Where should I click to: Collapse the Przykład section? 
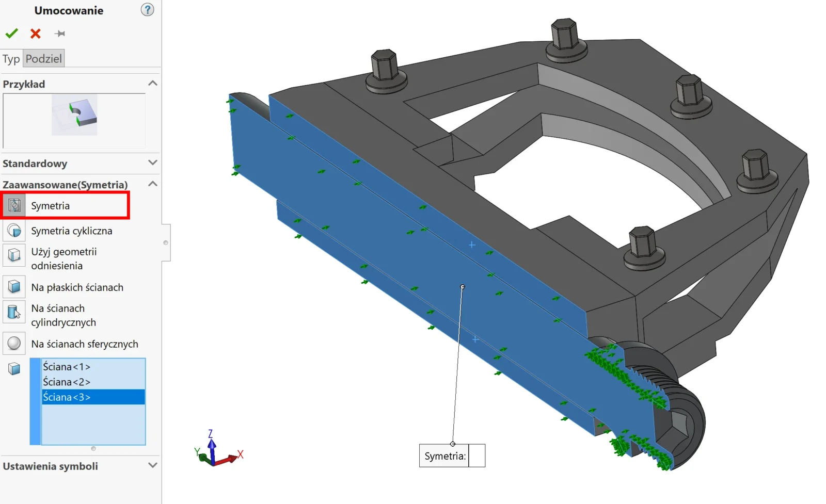153,83
